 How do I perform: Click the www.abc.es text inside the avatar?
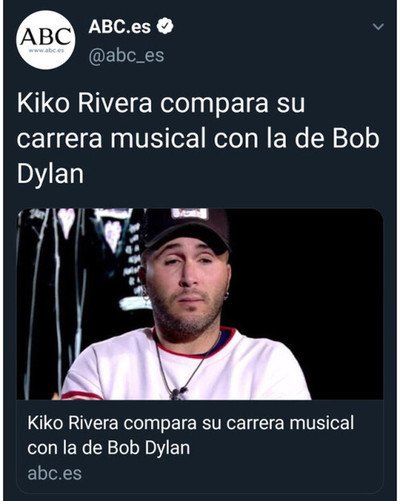(x=46, y=51)
